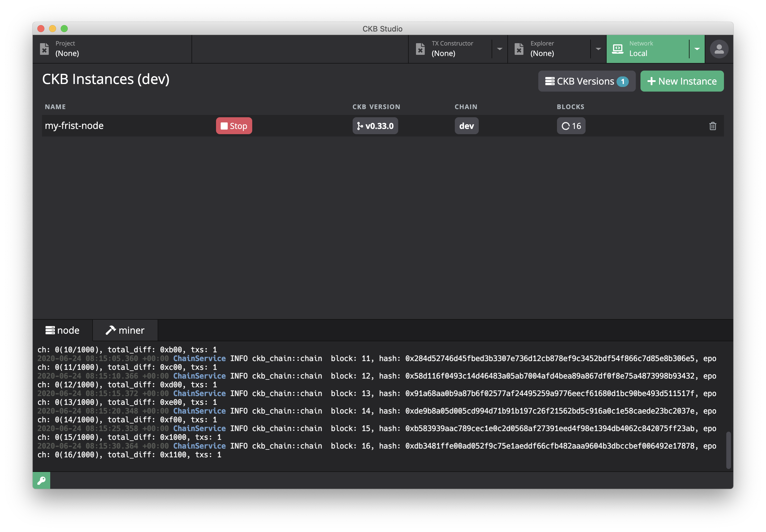Click the Project file icon

tap(44, 49)
